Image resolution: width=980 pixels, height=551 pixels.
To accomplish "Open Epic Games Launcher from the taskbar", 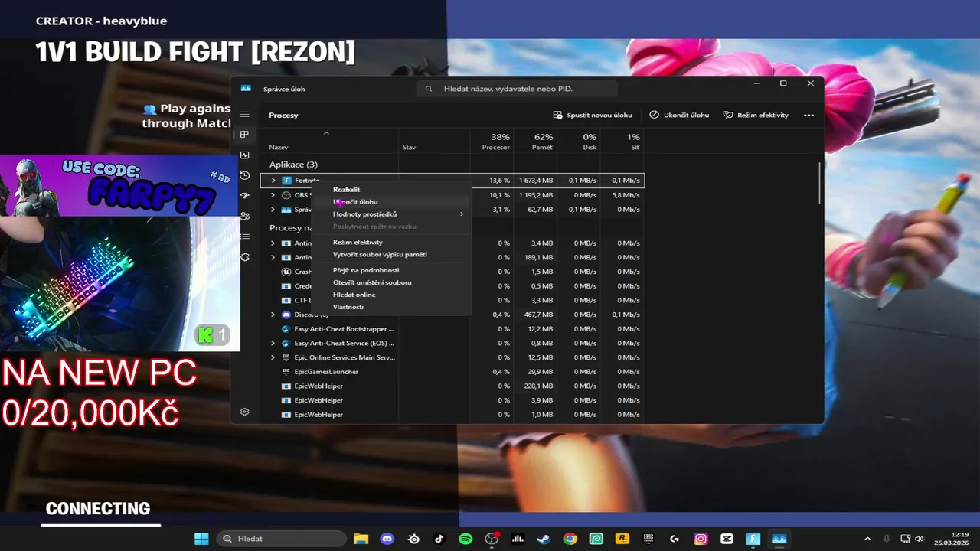I will (648, 539).
